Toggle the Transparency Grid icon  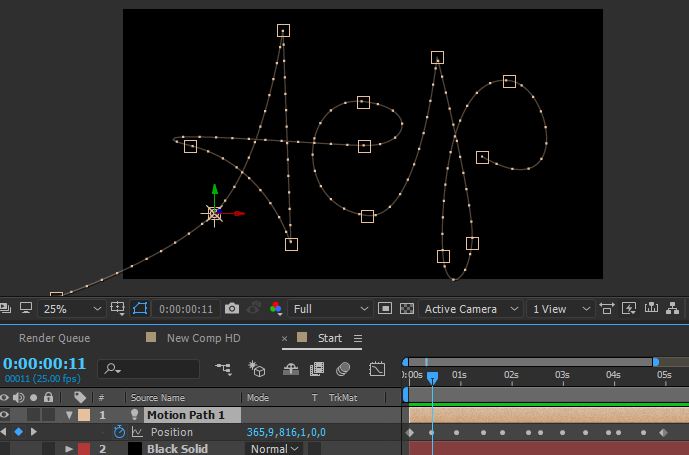point(407,309)
